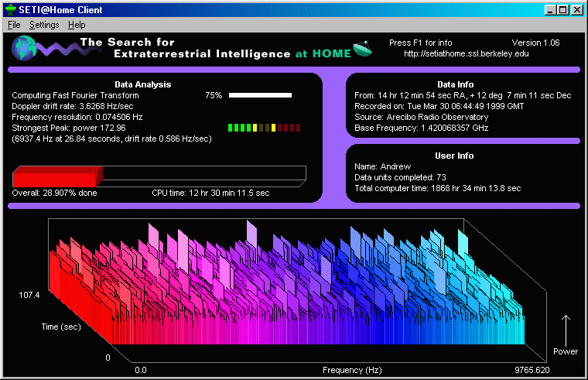
Task: Click the Version 1.06 label
Action: click(535, 43)
